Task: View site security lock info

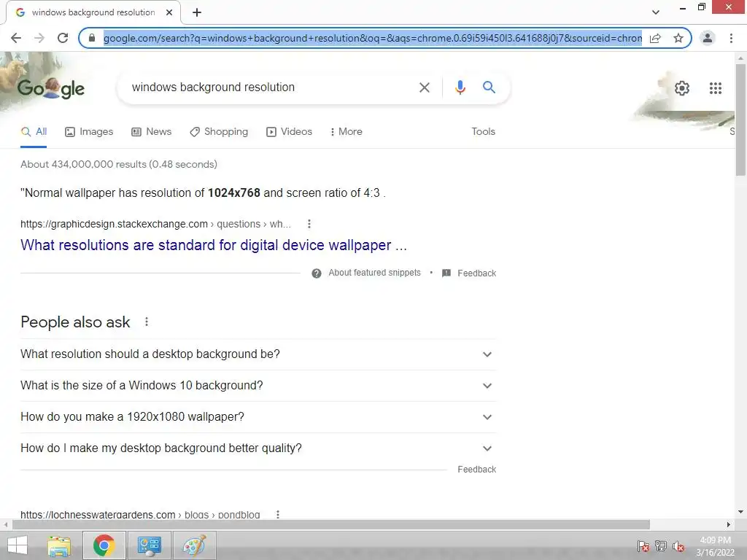Action: [92, 38]
